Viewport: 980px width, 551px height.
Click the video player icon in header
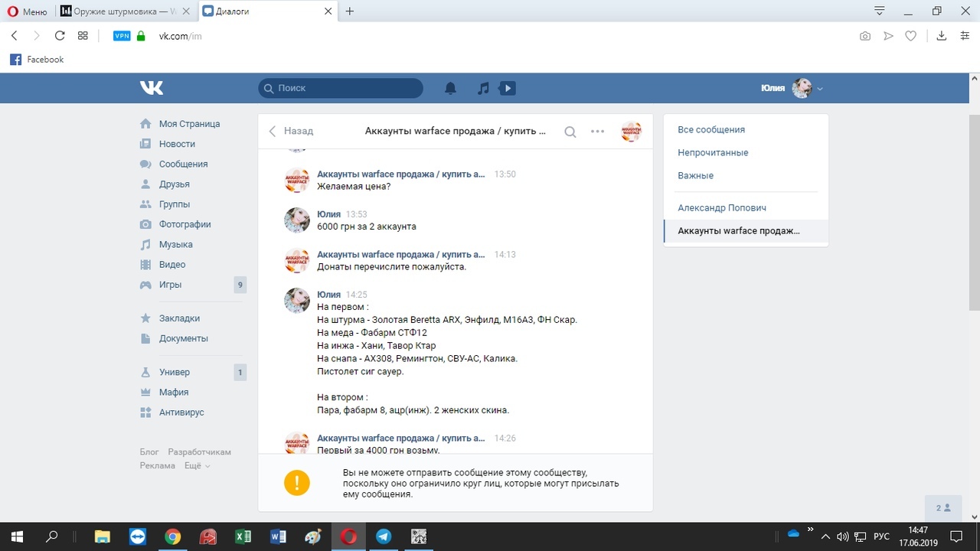pyautogui.click(x=507, y=88)
